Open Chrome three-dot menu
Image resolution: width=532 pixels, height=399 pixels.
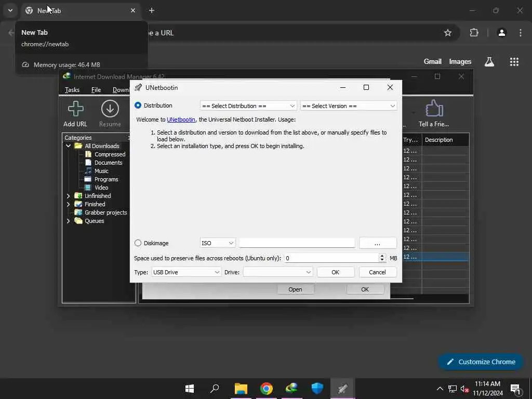point(521,33)
